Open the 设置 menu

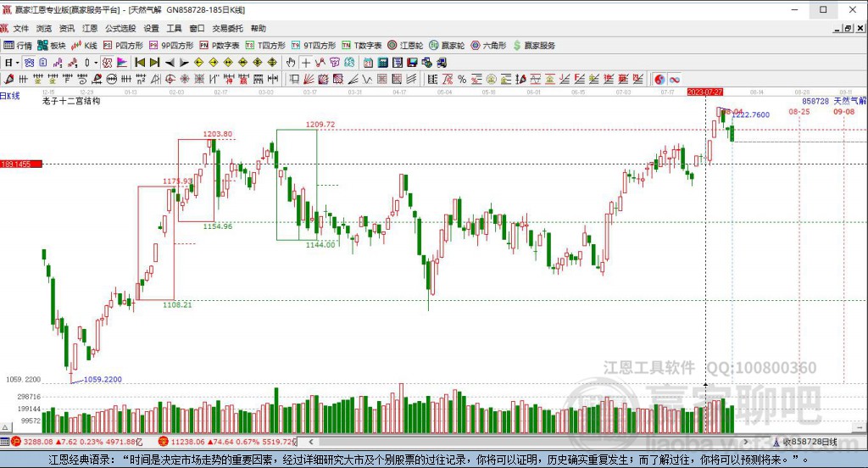pyautogui.click(x=151, y=28)
